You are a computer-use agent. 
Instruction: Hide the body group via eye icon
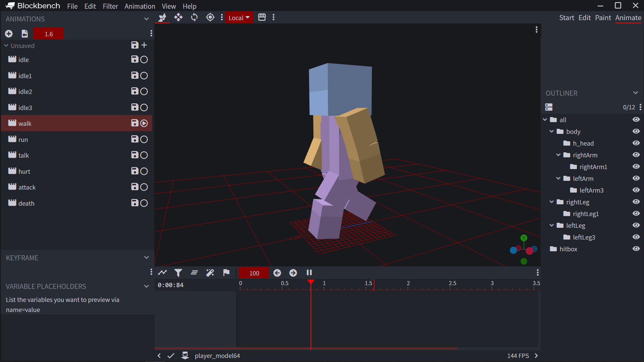tap(636, 131)
